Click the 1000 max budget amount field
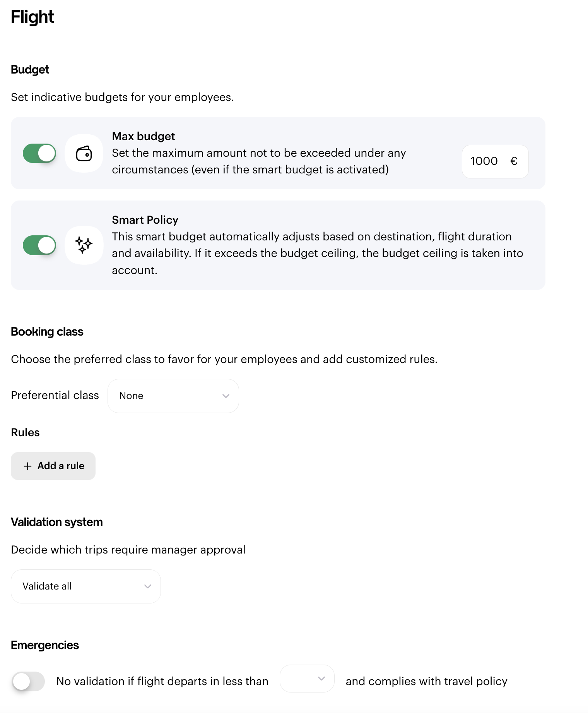The width and height of the screenshot is (588, 713). point(495,161)
